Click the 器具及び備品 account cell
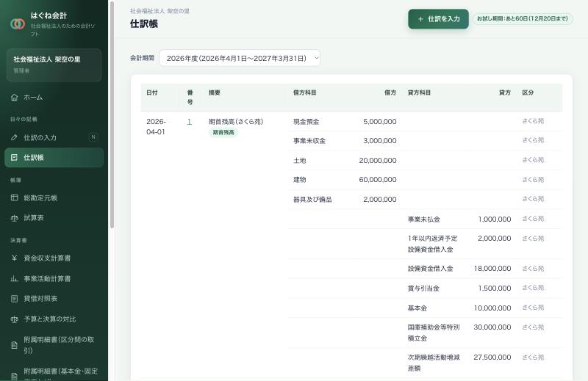This screenshot has width=588, height=381. 313,199
